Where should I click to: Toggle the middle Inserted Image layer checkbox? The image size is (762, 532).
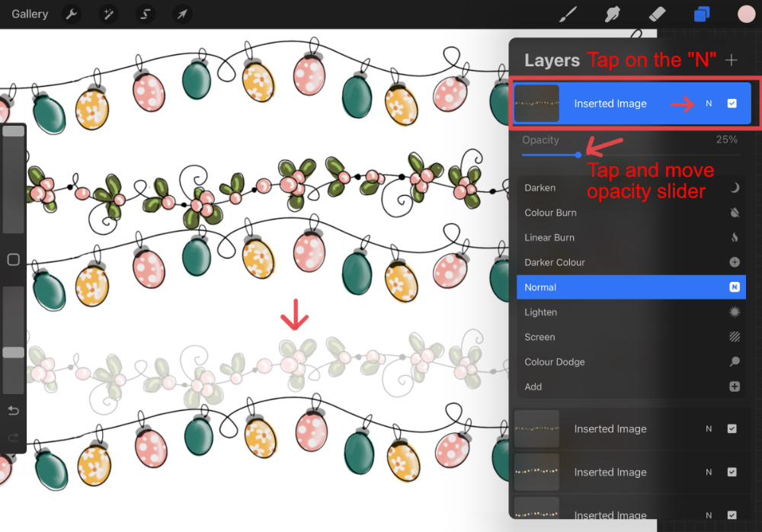click(x=732, y=472)
